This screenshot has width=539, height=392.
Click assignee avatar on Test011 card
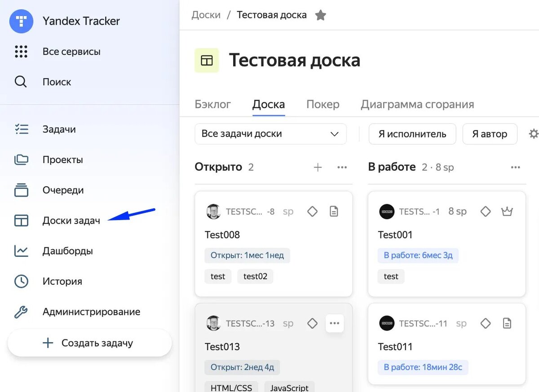pyautogui.click(x=387, y=323)
